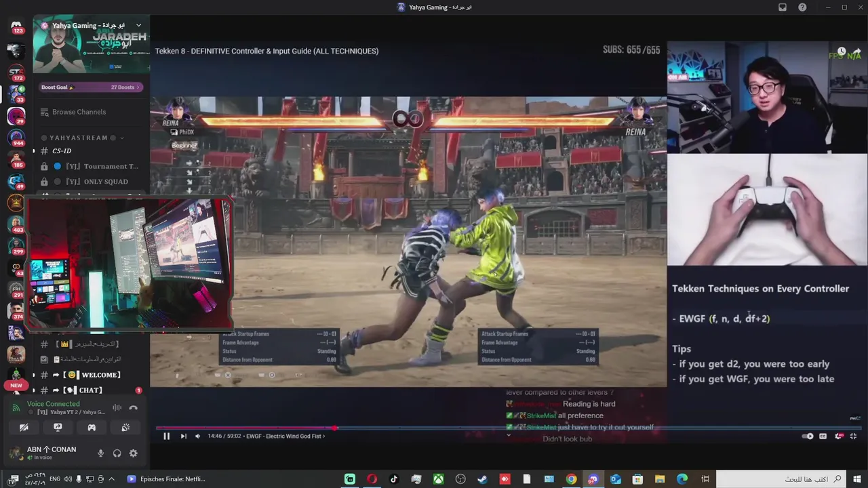This screenshot has width=868, height=488.
Task: Open Steam from the taskbar
Action: (482, 479)
